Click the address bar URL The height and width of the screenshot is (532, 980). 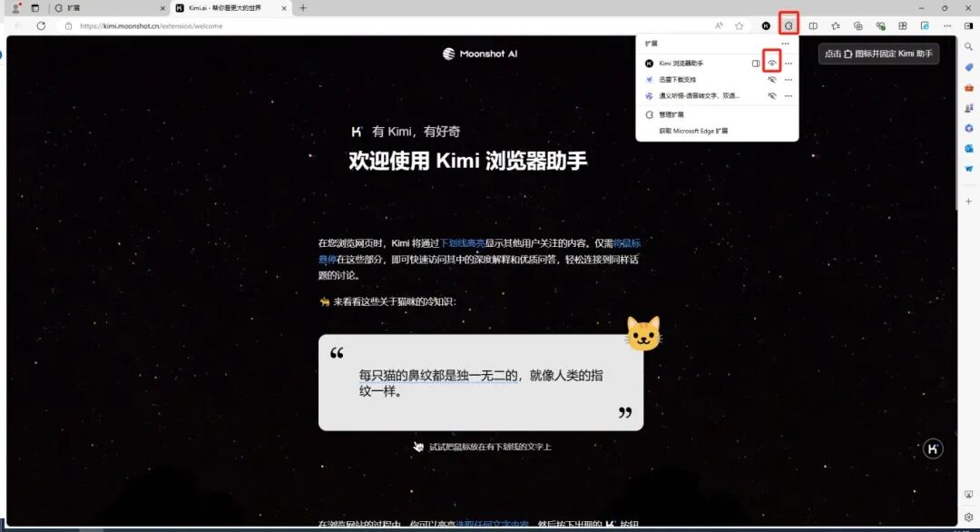[x=152, y=26]
